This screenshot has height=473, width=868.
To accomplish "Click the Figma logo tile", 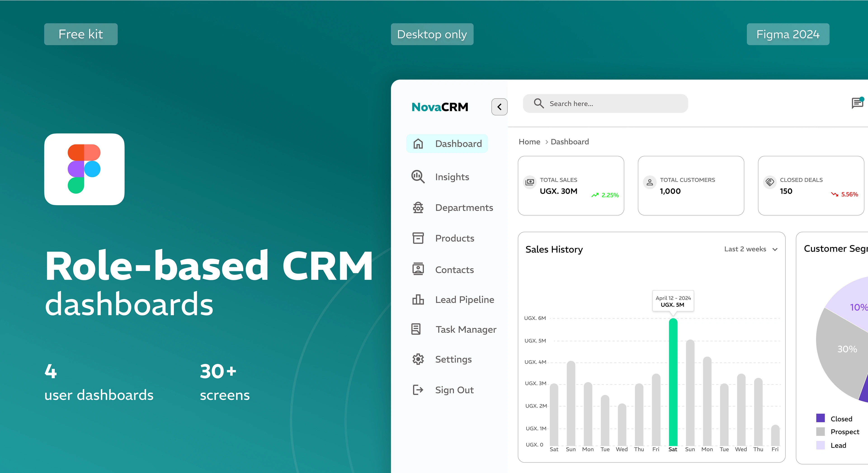I will click(x=84, y=169).
